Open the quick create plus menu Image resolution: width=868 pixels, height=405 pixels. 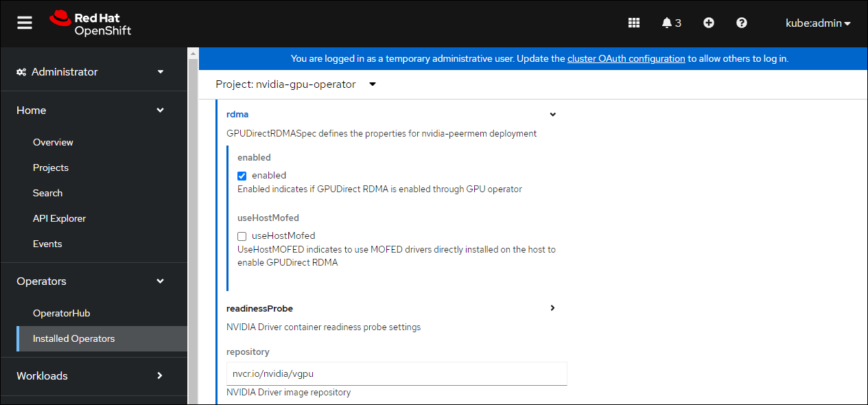[x=708, y=23]
